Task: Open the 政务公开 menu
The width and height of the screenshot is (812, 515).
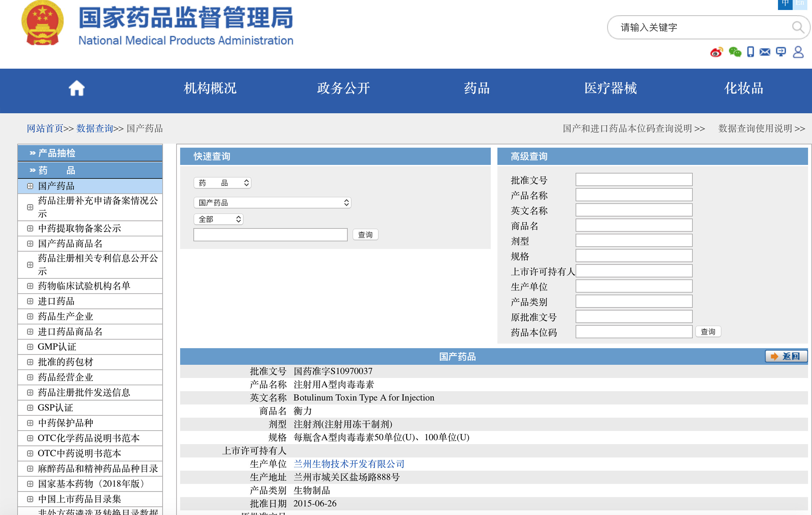Action: (343, 88)
